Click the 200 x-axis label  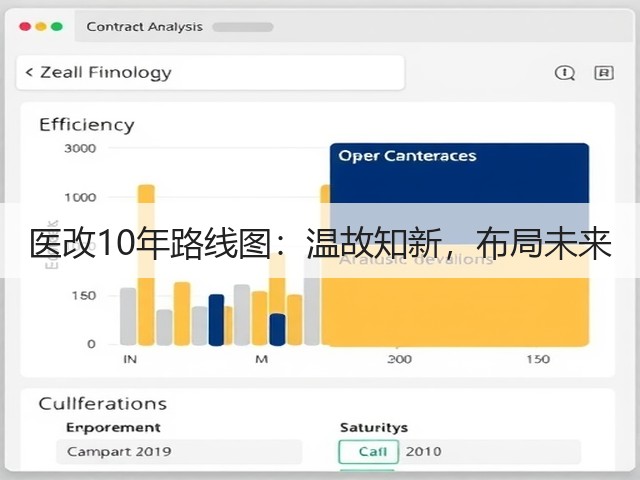tap(399, 359)
